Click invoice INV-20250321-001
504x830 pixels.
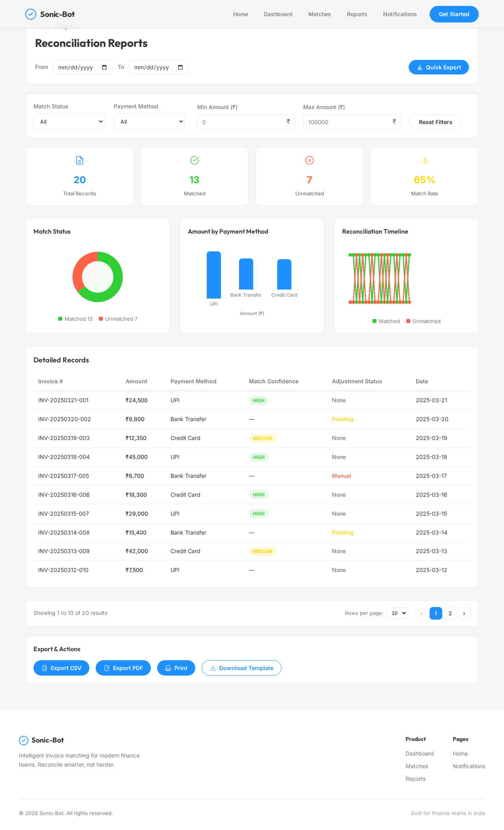(63, 400)
